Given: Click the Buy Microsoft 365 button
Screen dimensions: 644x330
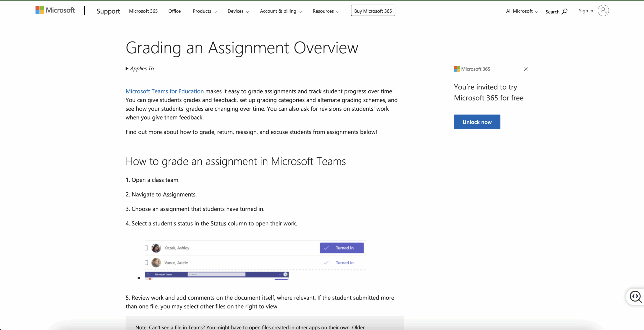Looking at the screenshot, I should coord(373,11).
